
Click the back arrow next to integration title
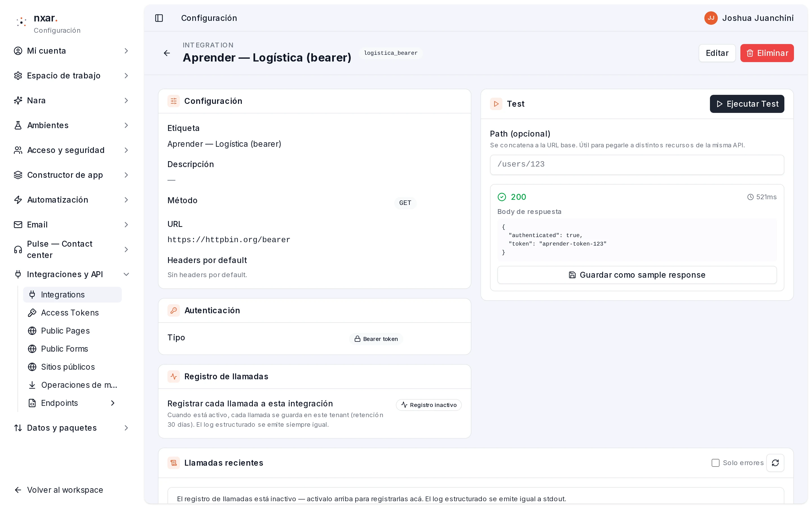(x=167, y=53)
